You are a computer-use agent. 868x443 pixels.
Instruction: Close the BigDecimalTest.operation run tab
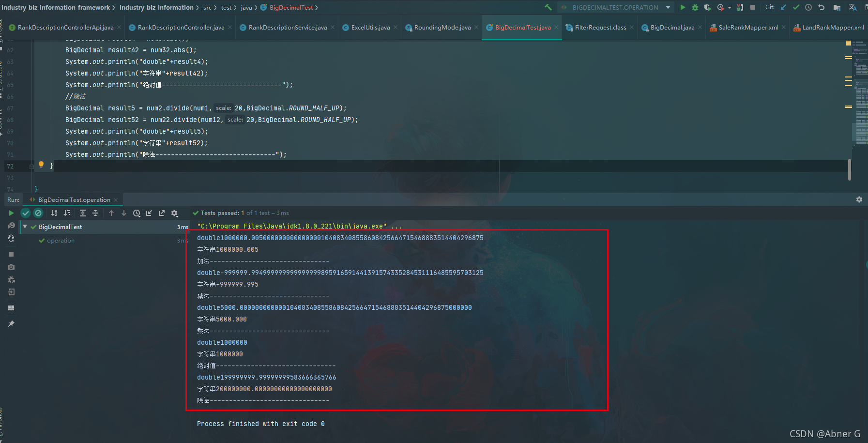(116, 200)
